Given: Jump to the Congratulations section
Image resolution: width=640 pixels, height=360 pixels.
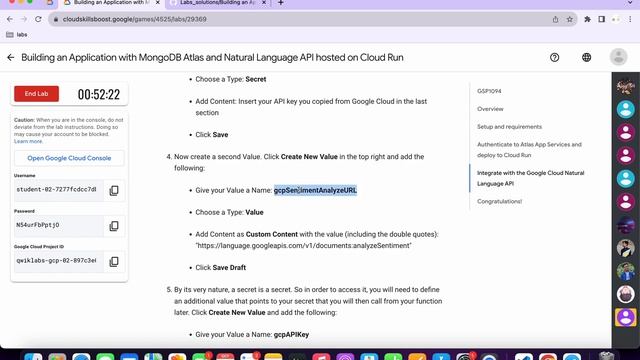Looking at the screenshot, I should pyautogui.click(x=500, y=201).
